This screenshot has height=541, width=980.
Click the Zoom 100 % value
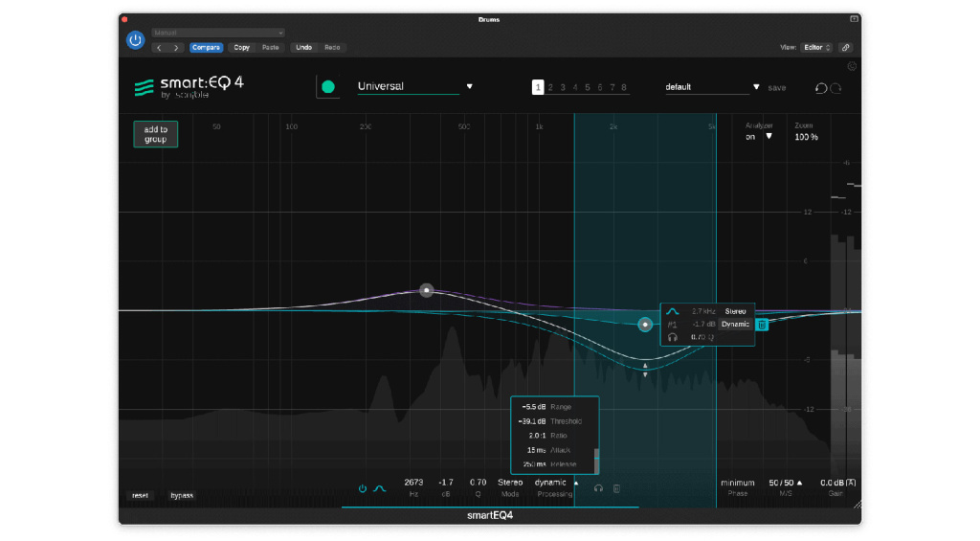tap(806, 137)
